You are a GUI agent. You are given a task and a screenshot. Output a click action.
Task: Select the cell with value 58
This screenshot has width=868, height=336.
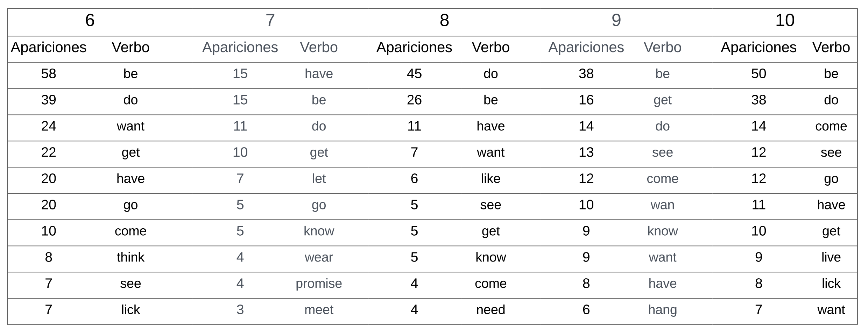point(49,74)
